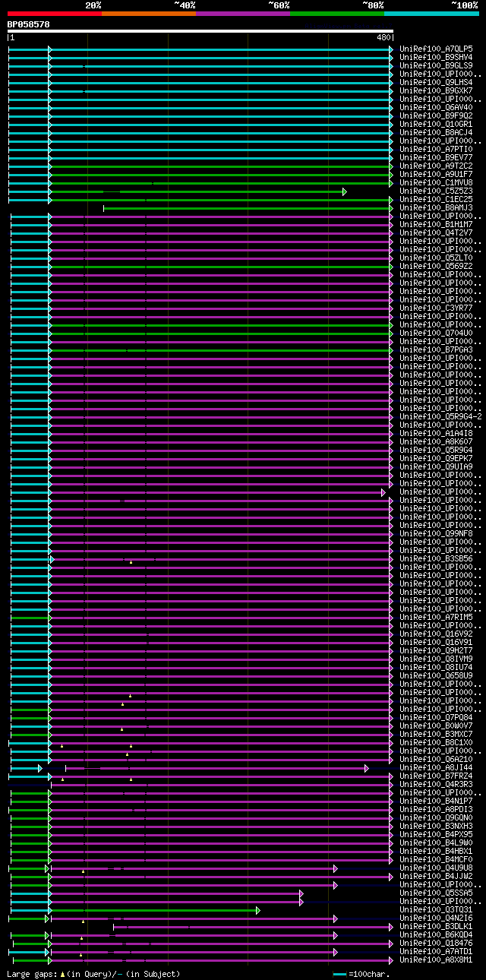Image resolution: width=486 pixels, height=980 pixels.
Task: Select UniRef100_C3YR77 label
Action: 436,308
